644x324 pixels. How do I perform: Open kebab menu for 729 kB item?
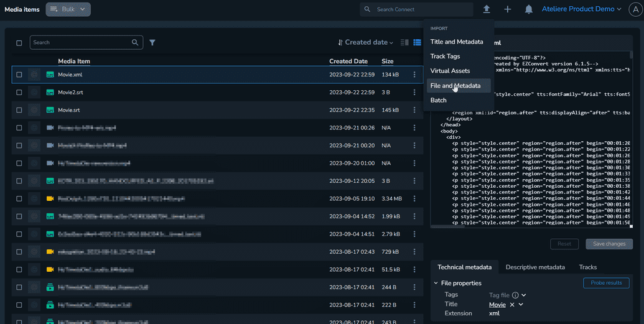pyautogui.click(x=414, y=252)
